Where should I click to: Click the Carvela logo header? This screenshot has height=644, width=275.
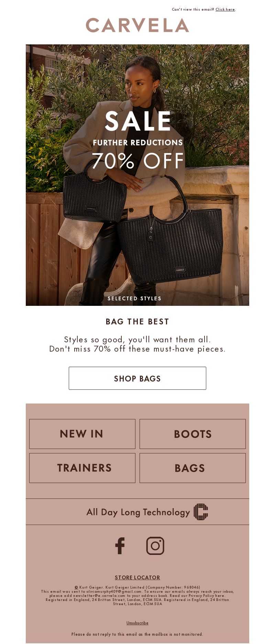click(137, 25)
